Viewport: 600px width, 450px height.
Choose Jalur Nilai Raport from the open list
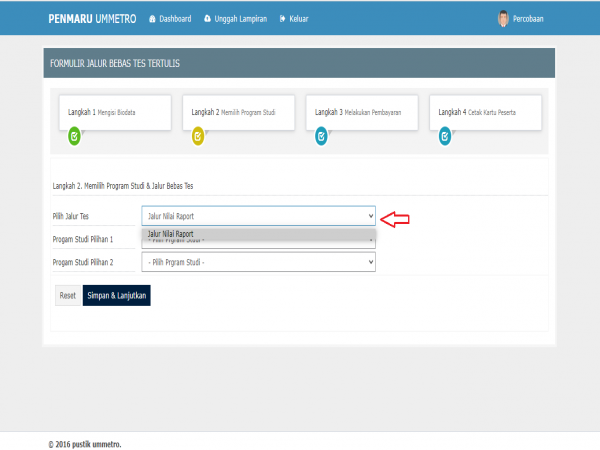coord(171,233)
